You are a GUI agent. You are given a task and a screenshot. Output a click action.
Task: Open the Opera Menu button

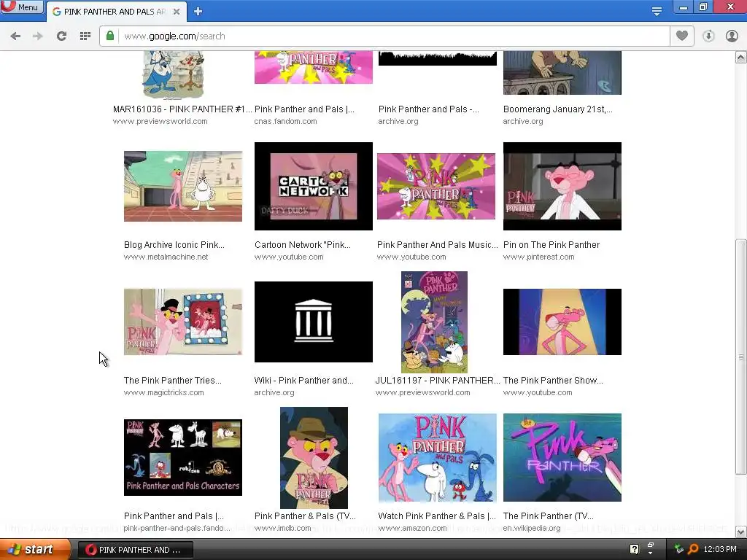tap(22, 7)
